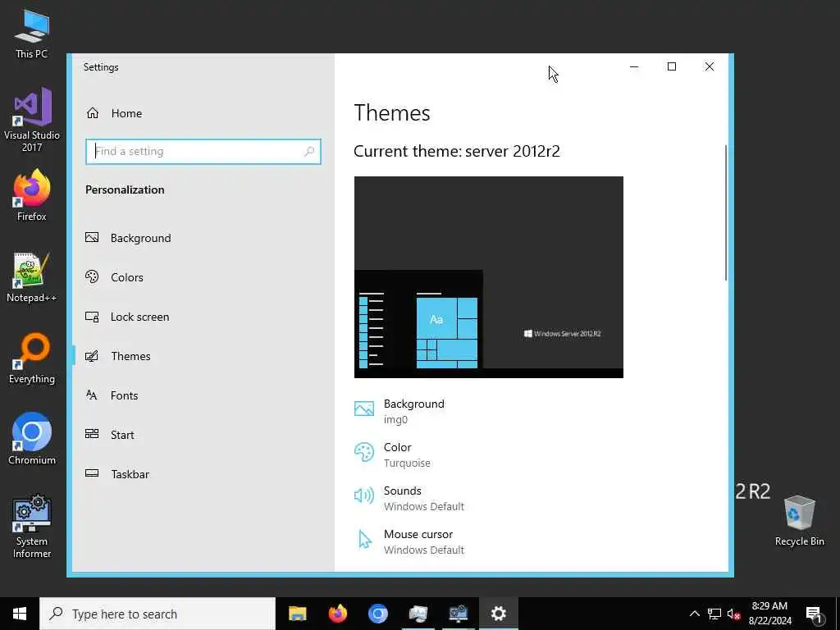Open the Settings gear taskbar button
Viewport: 840px width, 630px height.
click(498, 614)
